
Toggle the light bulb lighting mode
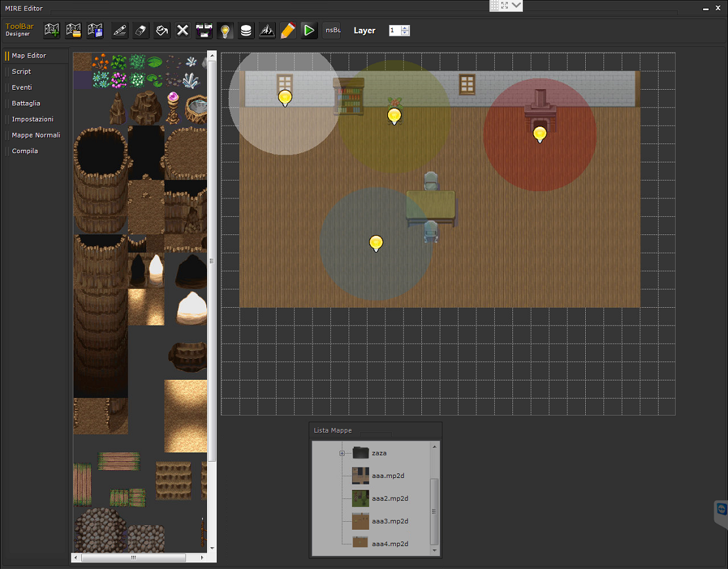tap(225, 30)
